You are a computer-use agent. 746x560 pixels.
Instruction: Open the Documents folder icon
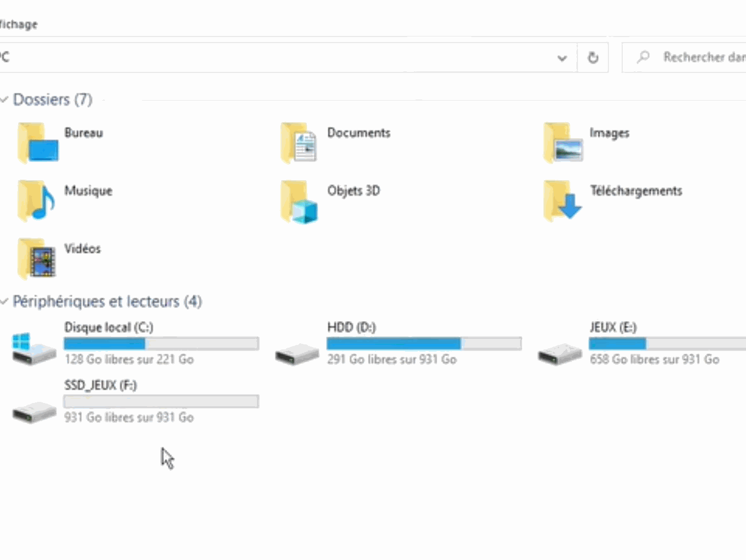[298, 143]
